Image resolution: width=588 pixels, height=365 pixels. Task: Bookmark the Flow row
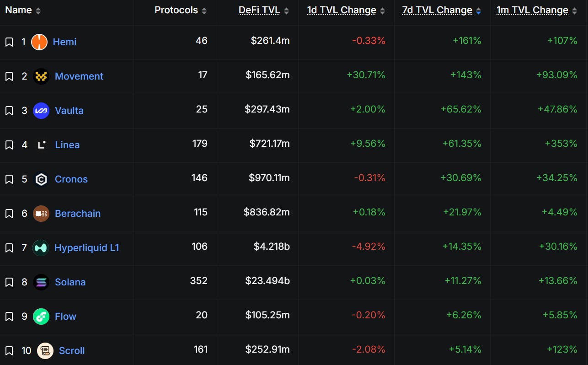9,317
